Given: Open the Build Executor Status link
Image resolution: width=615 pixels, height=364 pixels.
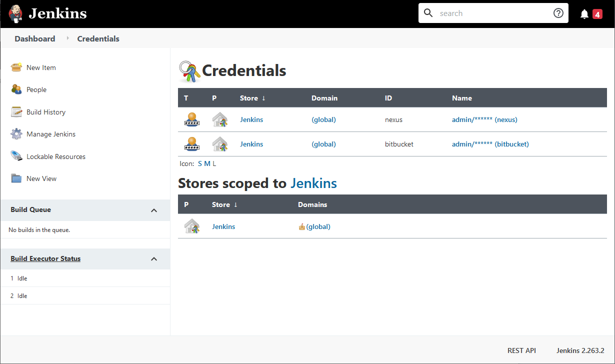Looking at the screenshot, I should coord(45,258).
